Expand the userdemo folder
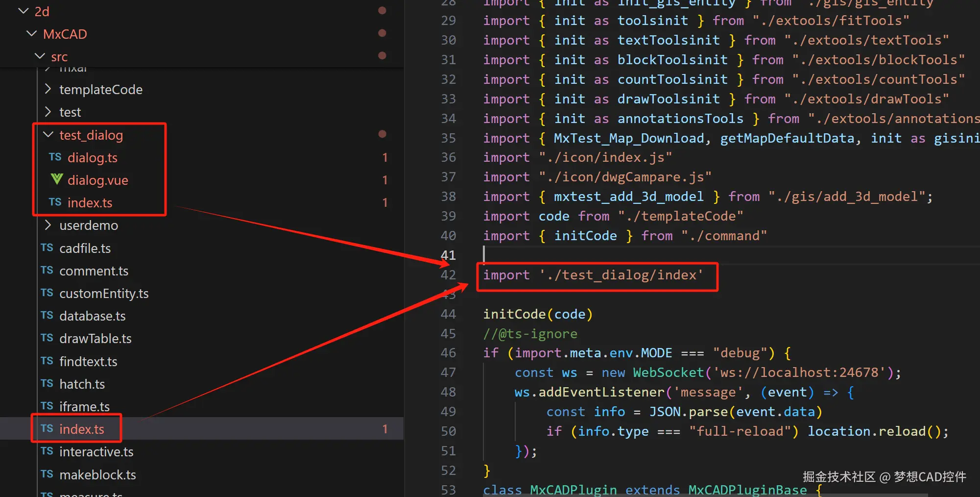980x497 pixels. pos(48,225)
